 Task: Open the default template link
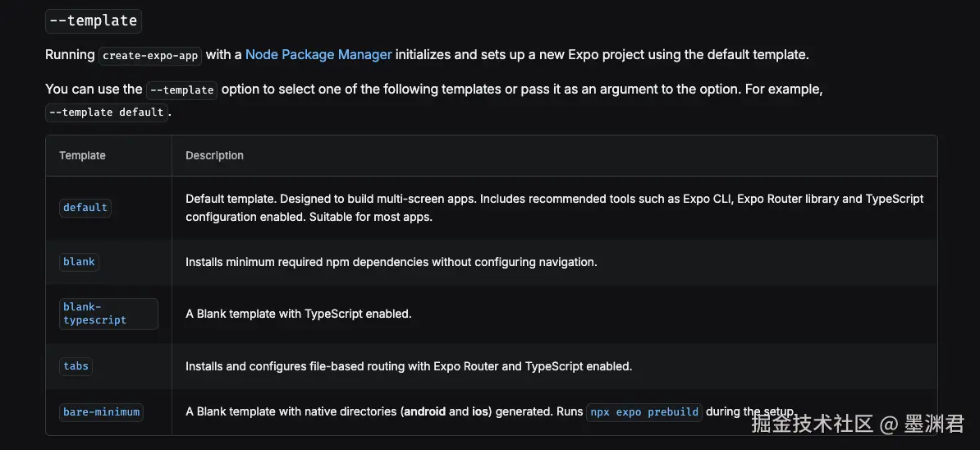85,208
